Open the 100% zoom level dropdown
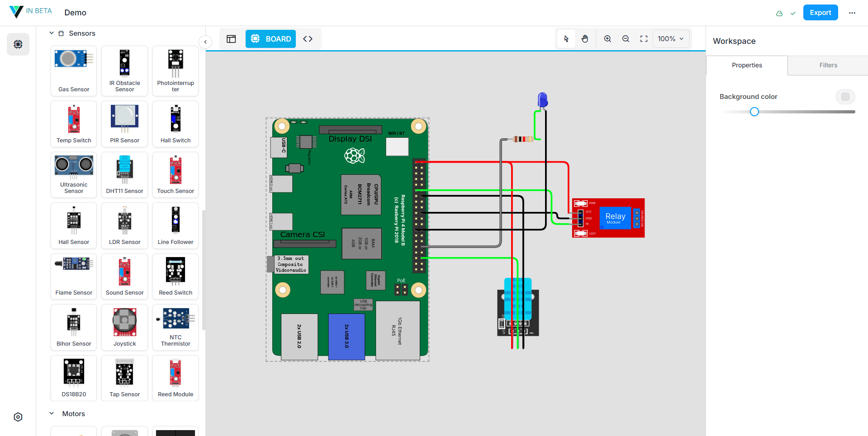The height and width of the screenshot is (436, 868). 671,39
